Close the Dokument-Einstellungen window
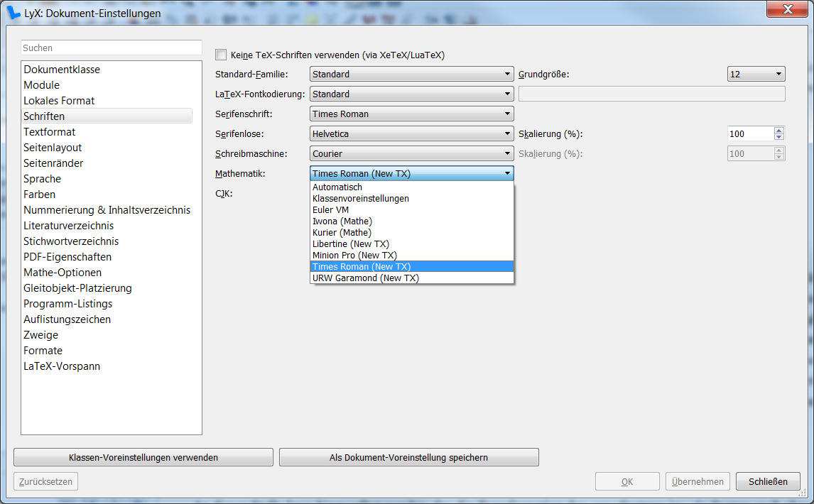814x504 pixels. click(x=788, y=9)
